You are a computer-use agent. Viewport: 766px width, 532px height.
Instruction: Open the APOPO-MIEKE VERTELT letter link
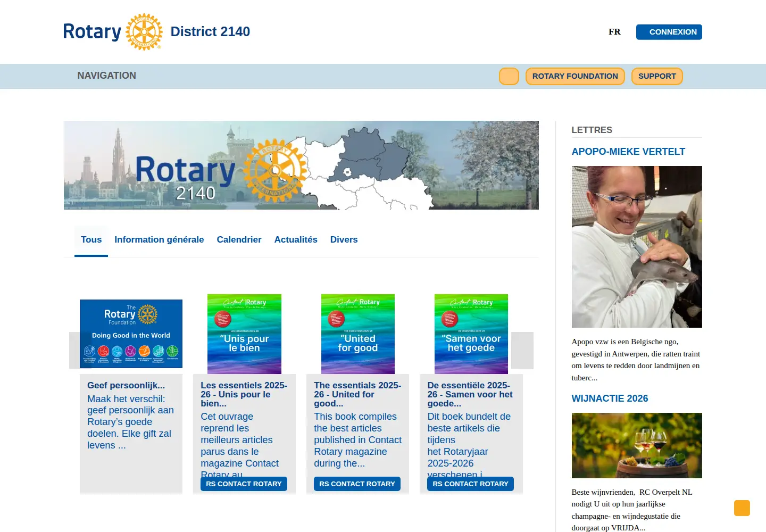point(628,152)
